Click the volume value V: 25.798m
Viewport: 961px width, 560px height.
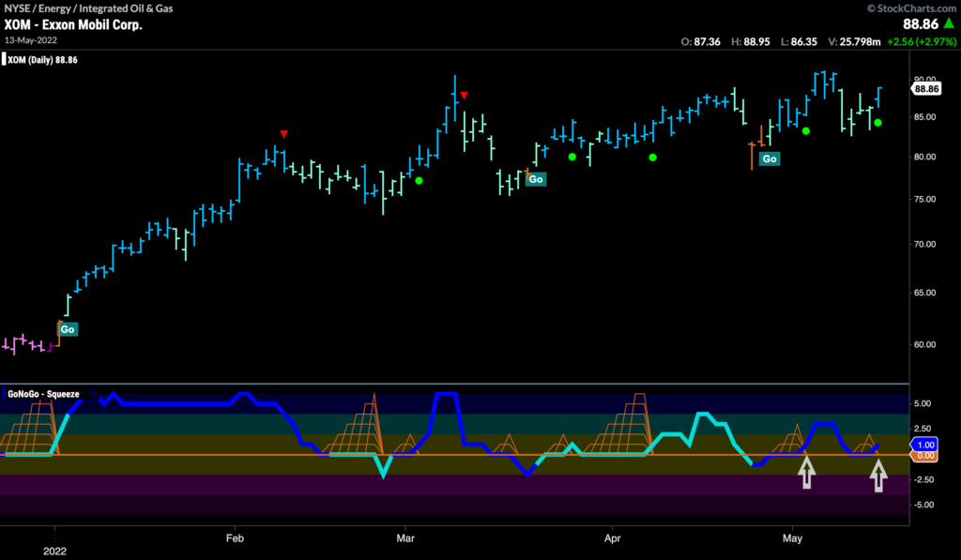[854, 41]
